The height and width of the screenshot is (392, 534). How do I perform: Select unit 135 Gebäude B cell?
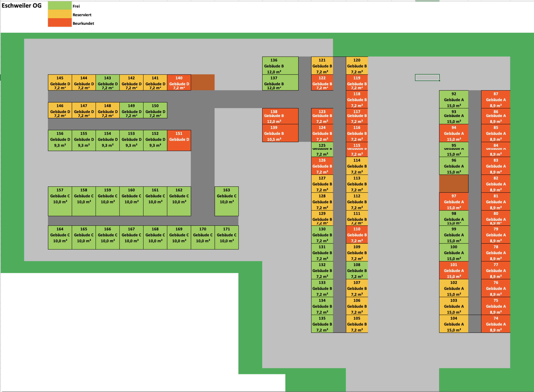[322, 324]
